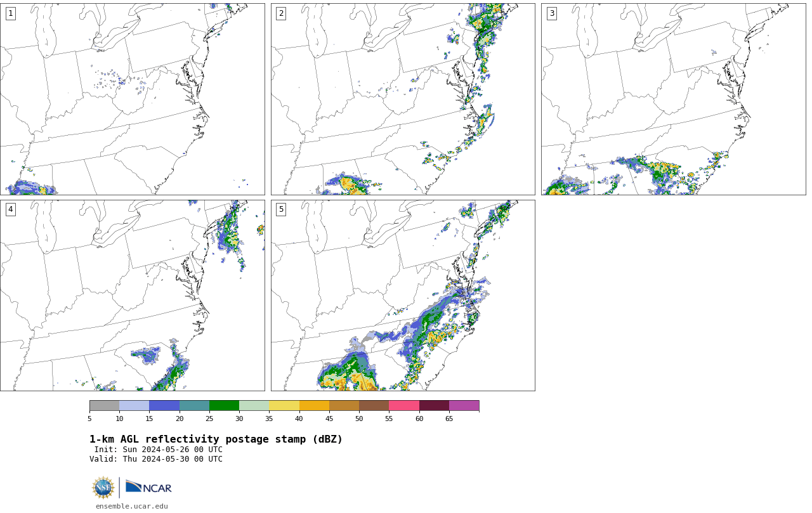Open ensemble member 1 reflectivity map
The width and height of the screenshot is (812, 513).
133,99
